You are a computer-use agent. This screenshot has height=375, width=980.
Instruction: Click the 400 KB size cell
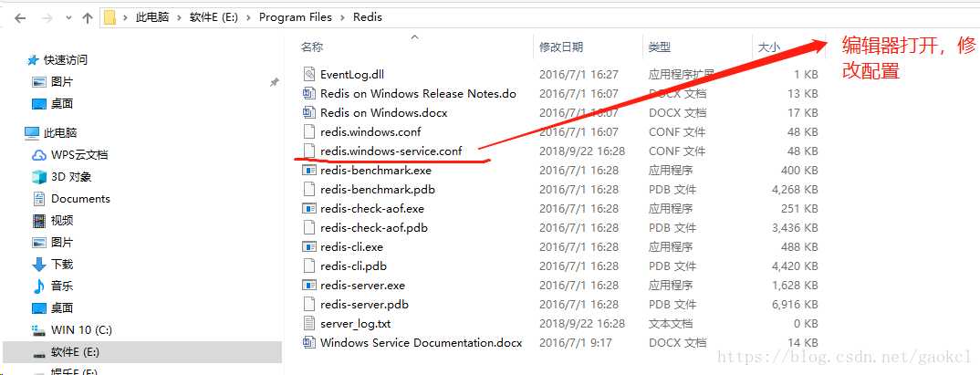799,170
